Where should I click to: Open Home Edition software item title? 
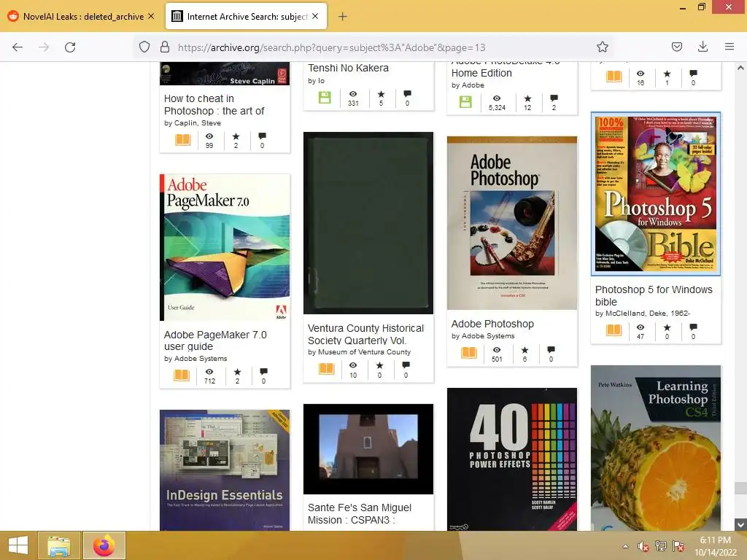[x=481, y=73]
